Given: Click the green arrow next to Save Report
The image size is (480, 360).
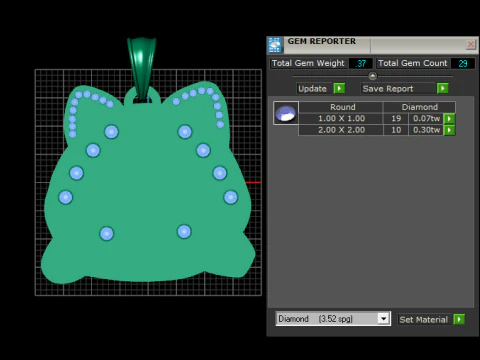Looking at the screenshot, I should click(442, 88).
